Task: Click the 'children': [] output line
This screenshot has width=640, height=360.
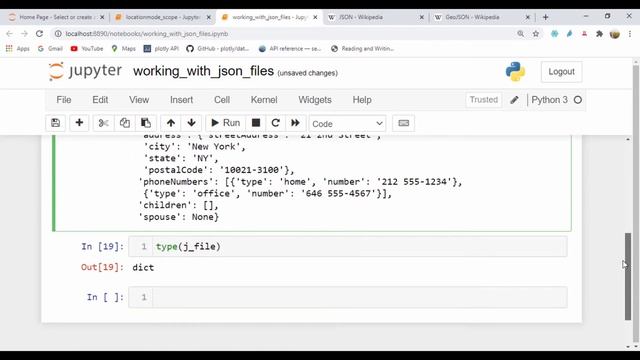Action: click(x=179, y=205)
